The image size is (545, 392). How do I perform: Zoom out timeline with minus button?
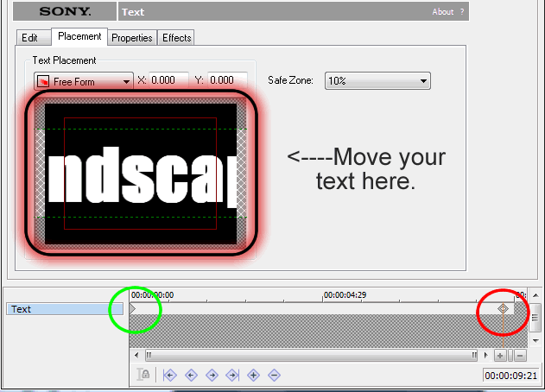click(519, 355)
